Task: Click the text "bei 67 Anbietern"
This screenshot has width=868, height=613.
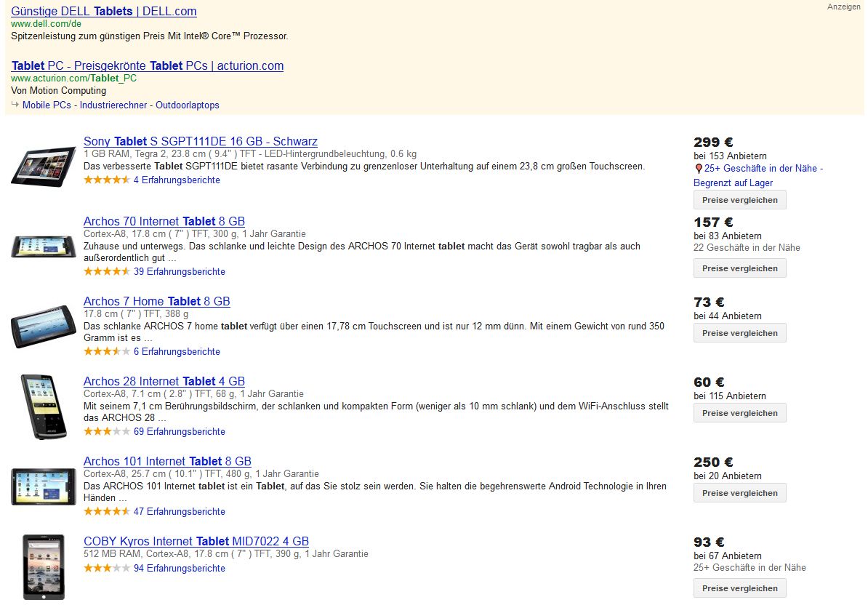Action: (728, 556)
